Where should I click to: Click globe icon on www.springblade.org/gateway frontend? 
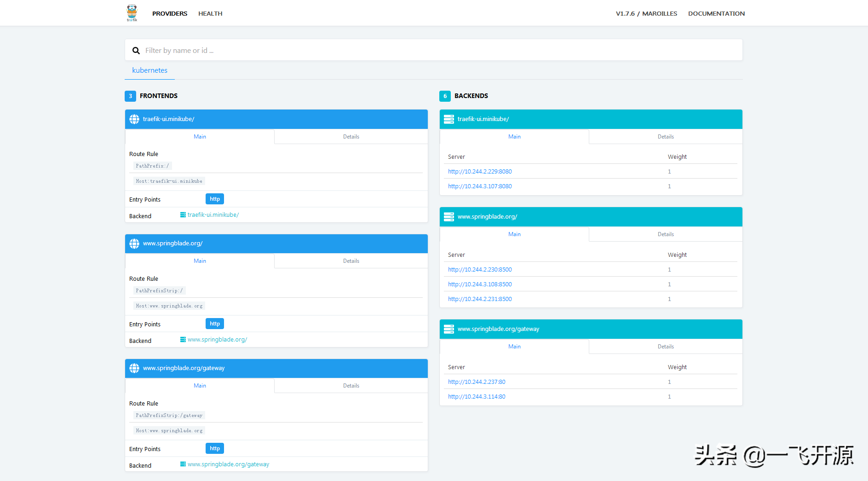(x=134, y=368)
